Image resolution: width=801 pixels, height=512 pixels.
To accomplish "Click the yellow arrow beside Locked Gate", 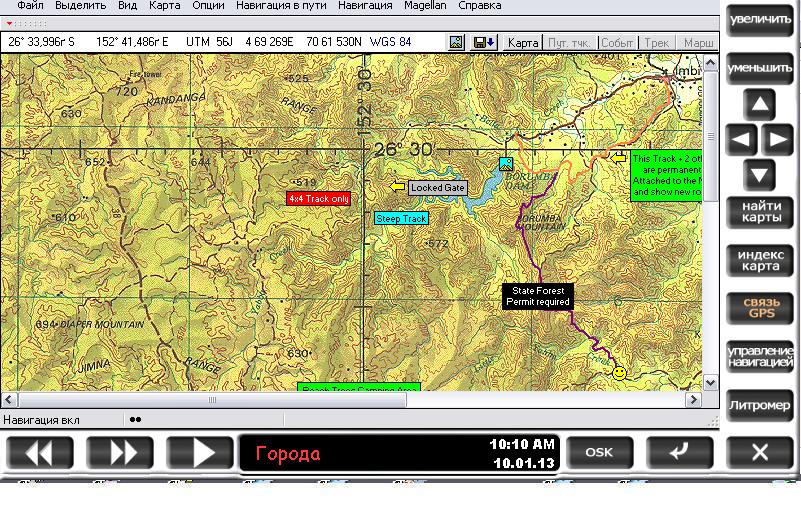I will 397,187.
